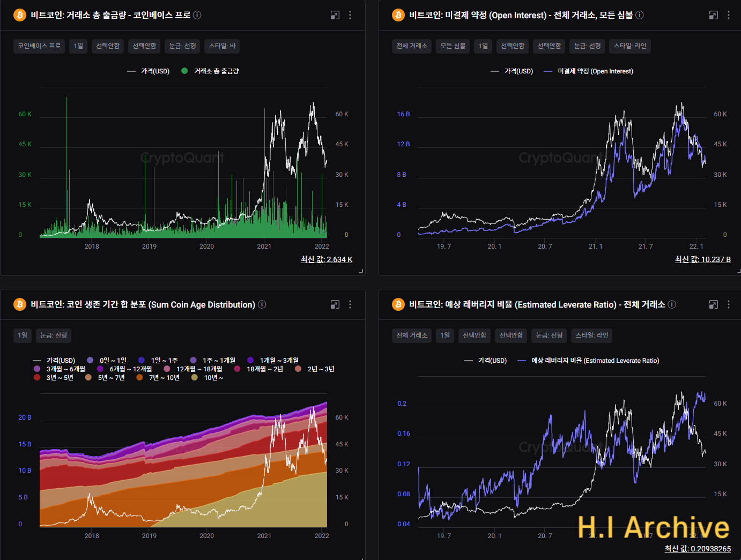Open 눈금: 선형 scale option in outflow chart
Image resolution: width=741 pixels, height=560 pixels.
click(x=183, y=46)
